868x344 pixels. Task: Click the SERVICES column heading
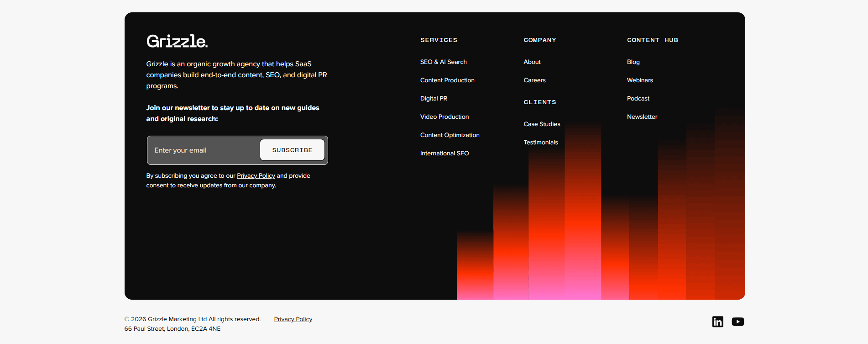[439, 40]
